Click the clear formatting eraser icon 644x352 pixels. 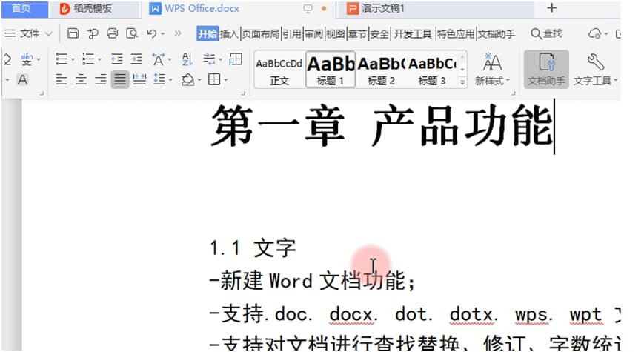pyautogui.click(x=7, y=59)
